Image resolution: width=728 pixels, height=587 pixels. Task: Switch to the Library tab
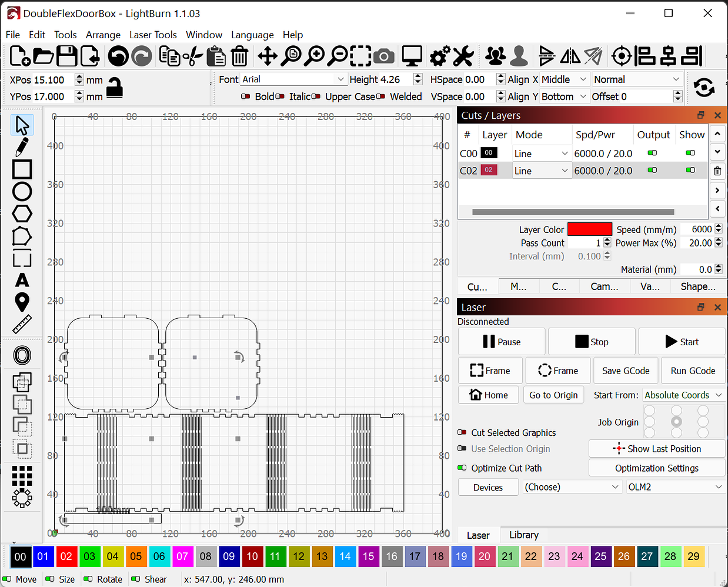pos(523,535)
